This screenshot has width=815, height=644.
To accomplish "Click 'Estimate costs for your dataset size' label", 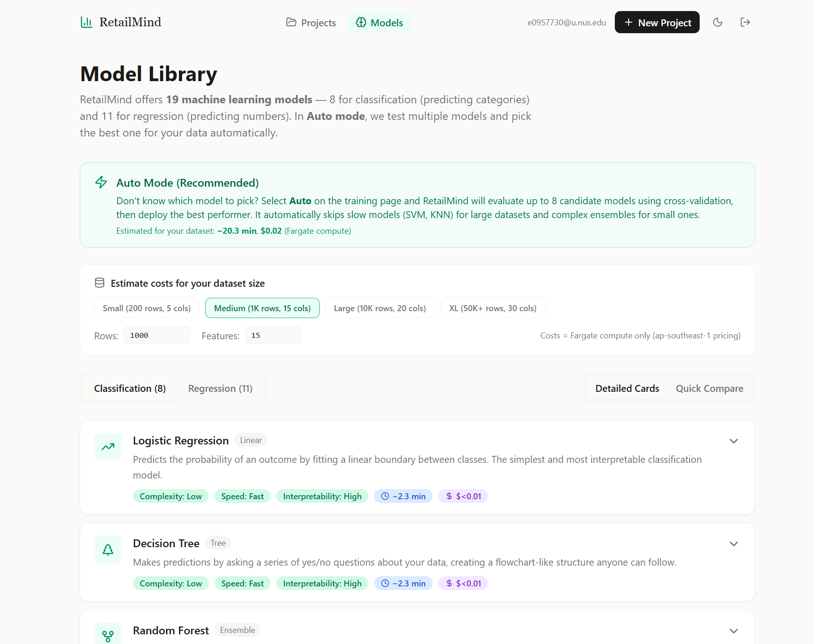I will tap(188, 284).
